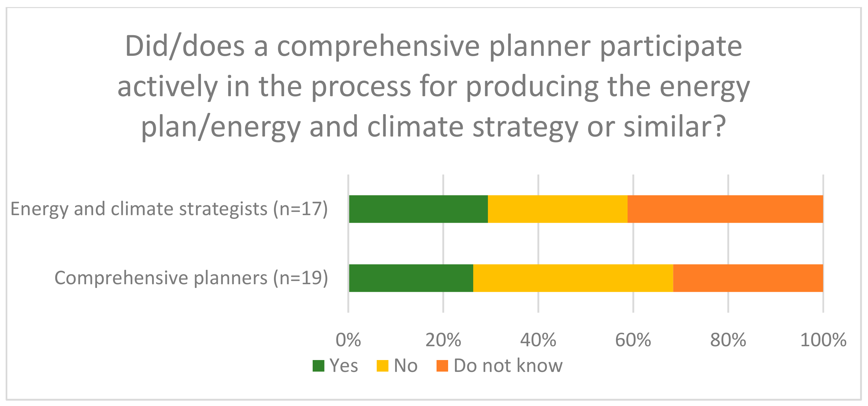Click the Comprehensive planners (n=19) label
The width and height of the screenshot is (868, 406).
[191, 278]
